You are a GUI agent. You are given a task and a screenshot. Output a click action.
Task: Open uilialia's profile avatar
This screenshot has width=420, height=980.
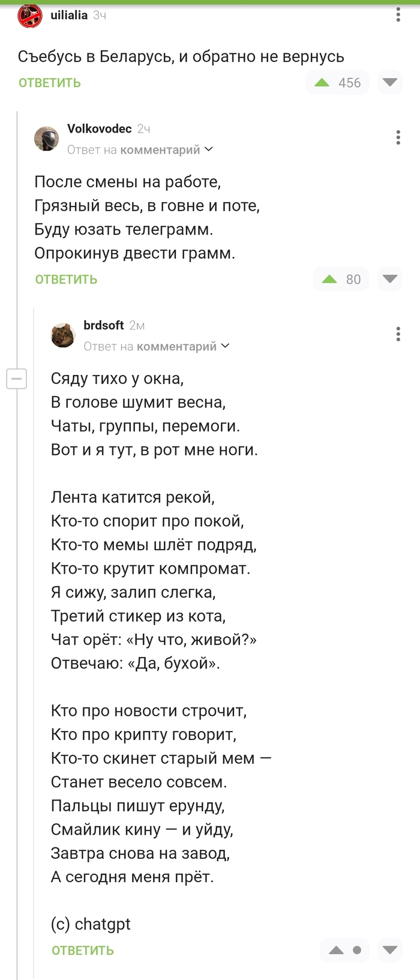point(29,17)
